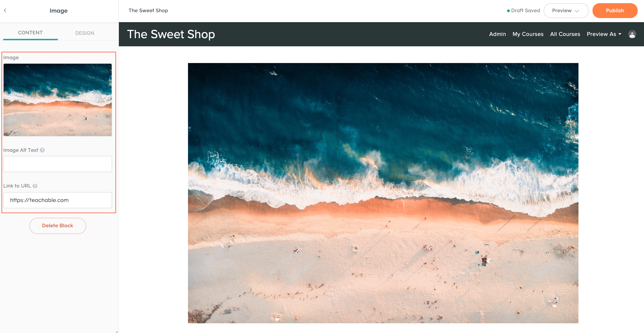The image size is (644, 333).
Task: Click the green Draft Saved status dot
Action: 508,11
